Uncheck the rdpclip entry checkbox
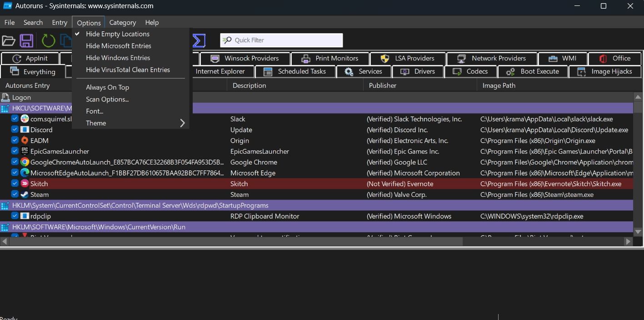Image resolution: width=644 pixels, height=320 pixels. click(x=15, y=216)
